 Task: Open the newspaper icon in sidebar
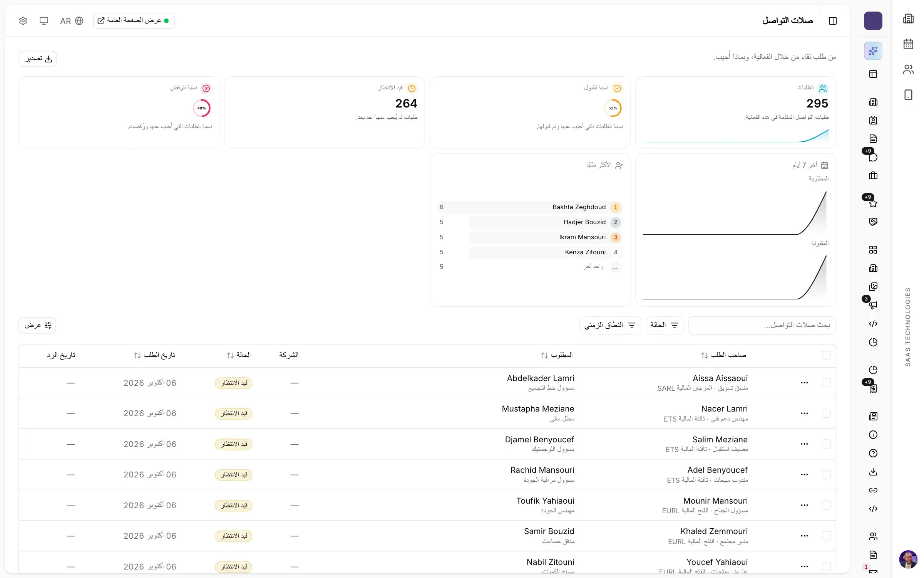pyautogui.click(x=873, y=416)
